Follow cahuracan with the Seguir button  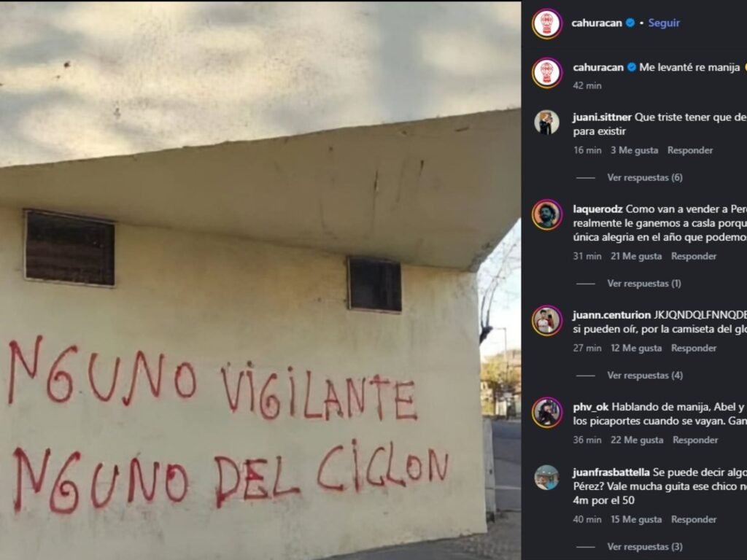pos(664,23)
